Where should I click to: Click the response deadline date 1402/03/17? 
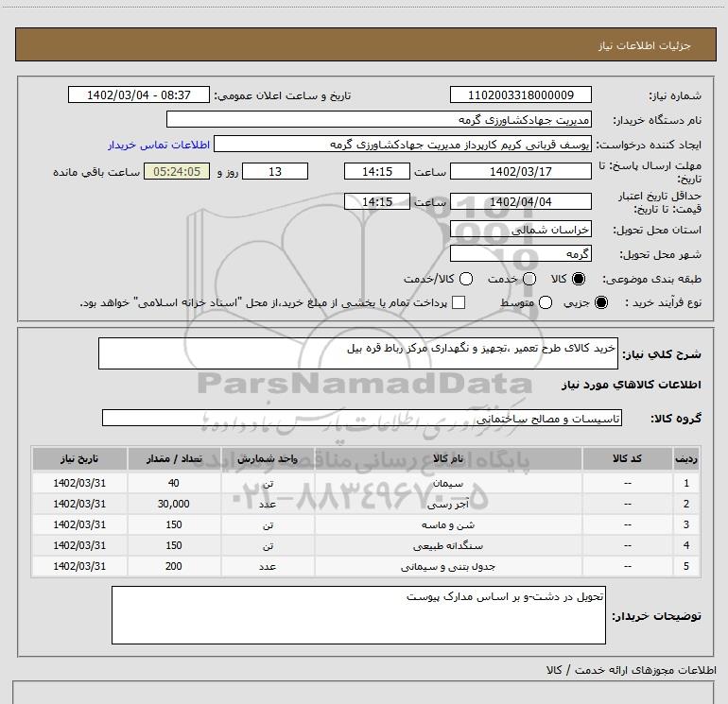pyautogui.click(x=520, y=171)
